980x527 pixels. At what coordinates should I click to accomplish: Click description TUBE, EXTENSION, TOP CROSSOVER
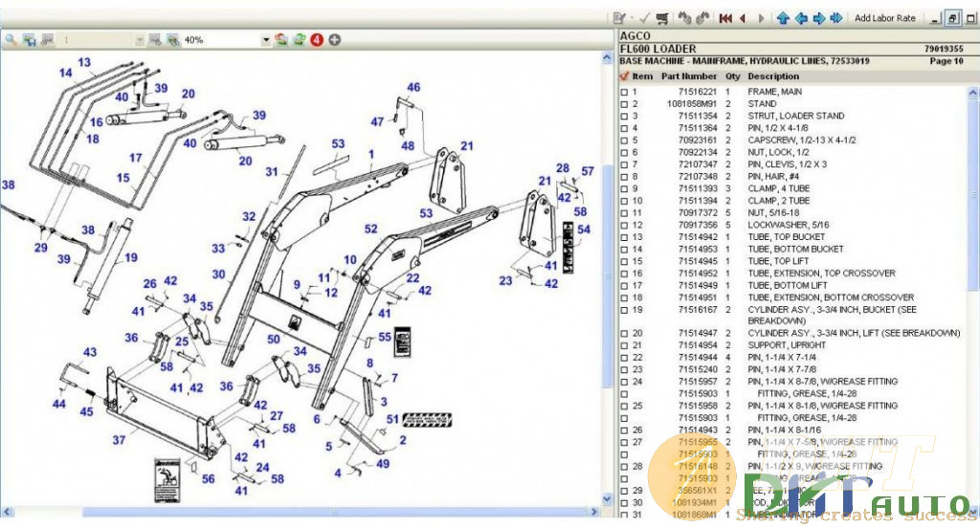821,274
